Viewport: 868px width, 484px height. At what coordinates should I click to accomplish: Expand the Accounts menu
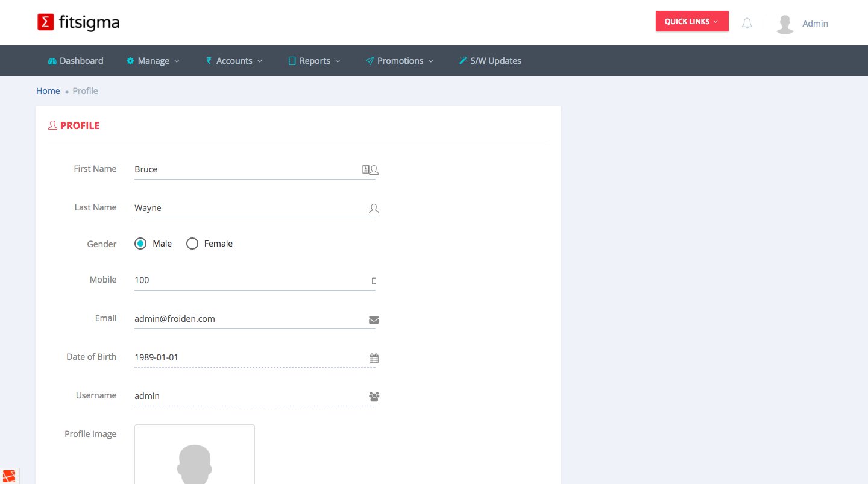click(x=234, y=61)
